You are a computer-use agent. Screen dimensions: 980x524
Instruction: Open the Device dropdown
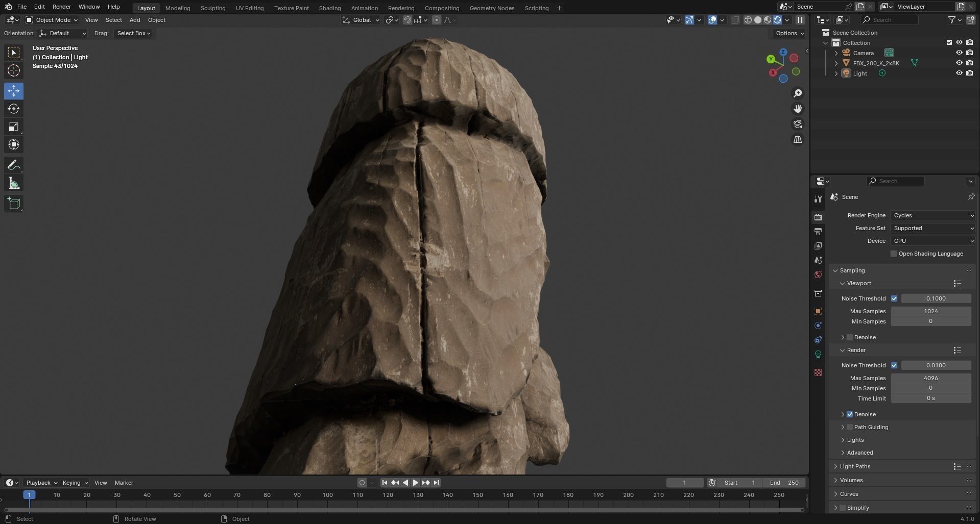tap(933, 241)
